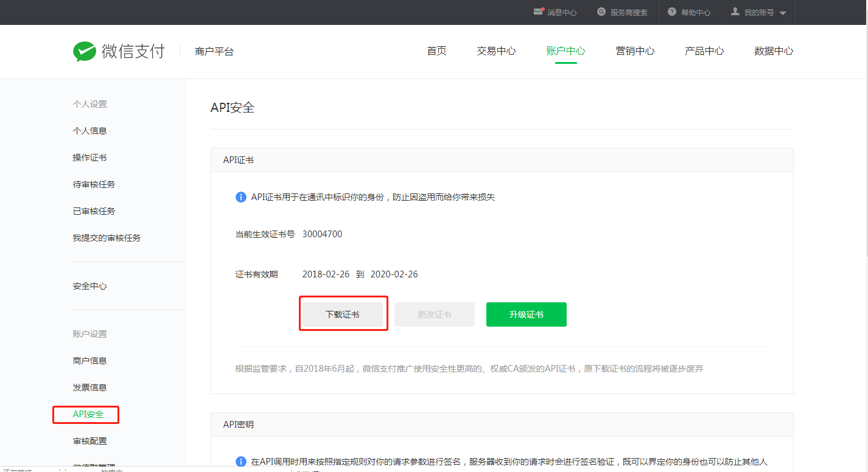Screen dimensions: 868x472
Task: Switch to 交易中心 tab
Action: pos(496,51)
